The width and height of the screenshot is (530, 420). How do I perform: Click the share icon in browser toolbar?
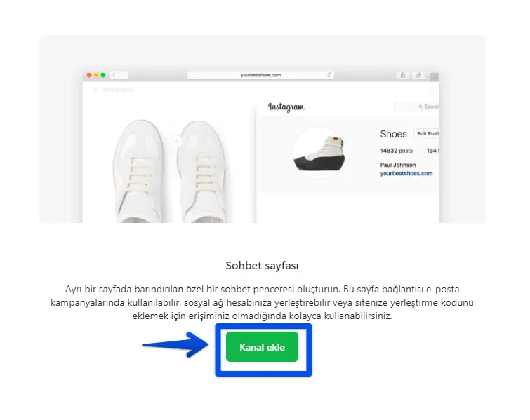coord(402,75)
